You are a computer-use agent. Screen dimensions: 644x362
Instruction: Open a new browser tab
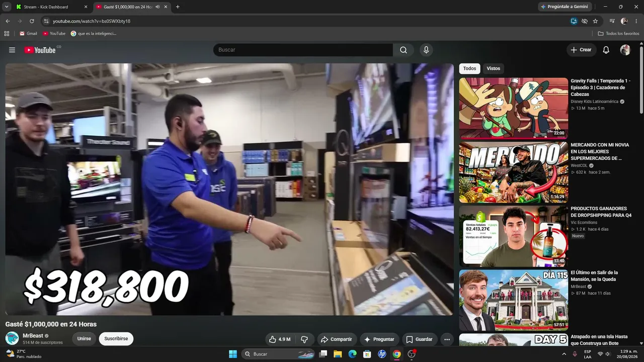[x=178, y=7]
